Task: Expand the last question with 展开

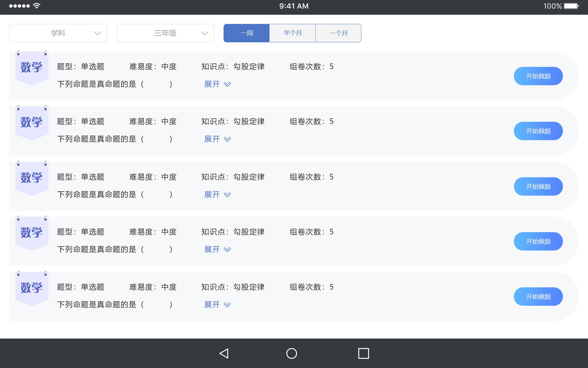Action: coord(212,305)
